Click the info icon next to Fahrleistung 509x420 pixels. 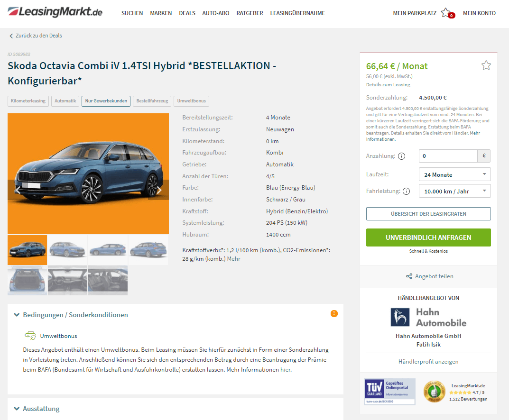[406, 192]
